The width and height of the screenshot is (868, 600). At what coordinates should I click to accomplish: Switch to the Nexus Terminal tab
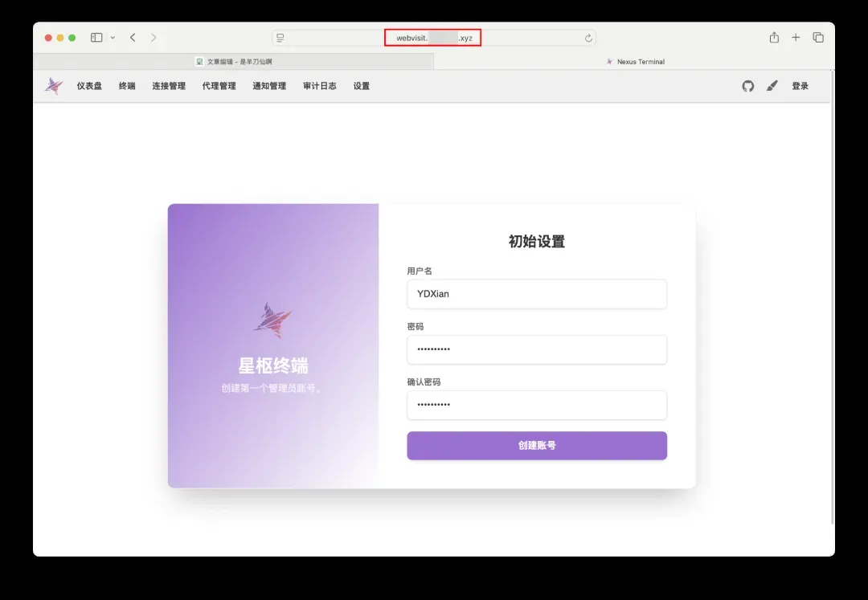[x=634, y=62]
